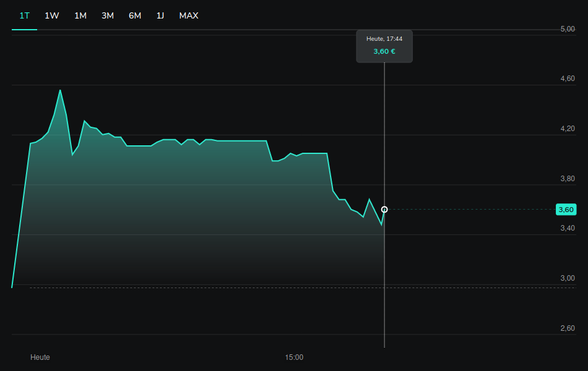Click the 4,20 y-axis label
The image size is (588, 371).
pyautogui.click(x=567, y=129)
